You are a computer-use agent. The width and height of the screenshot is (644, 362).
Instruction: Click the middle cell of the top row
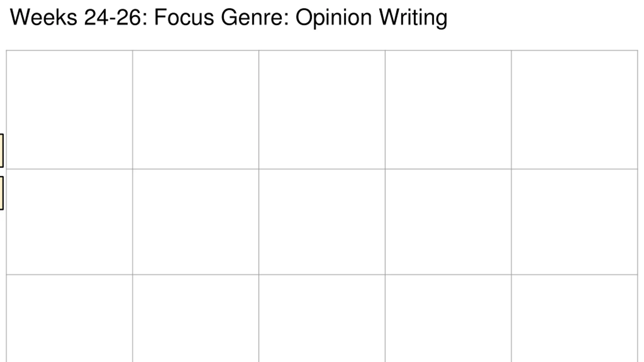pos(322,110)
